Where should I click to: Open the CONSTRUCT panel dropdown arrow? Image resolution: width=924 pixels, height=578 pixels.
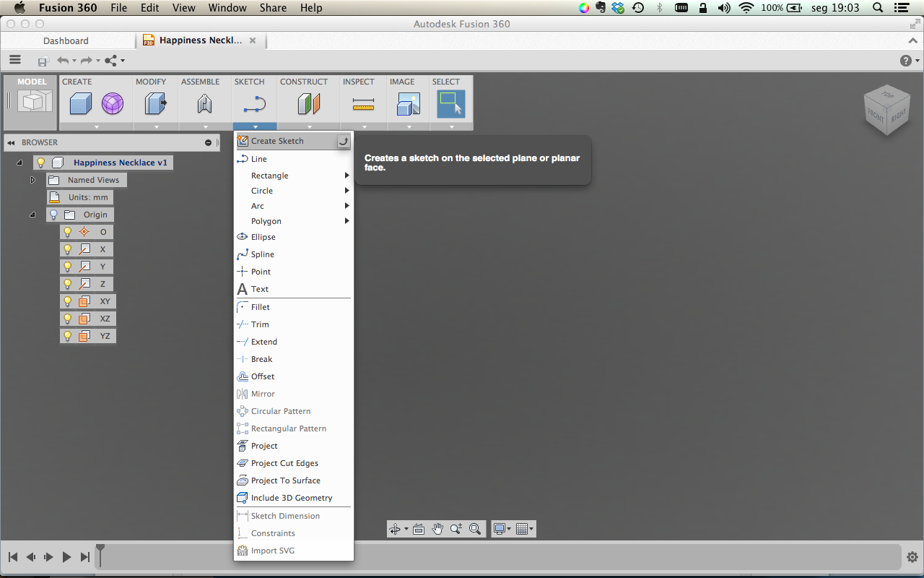[x=309, y=127]
